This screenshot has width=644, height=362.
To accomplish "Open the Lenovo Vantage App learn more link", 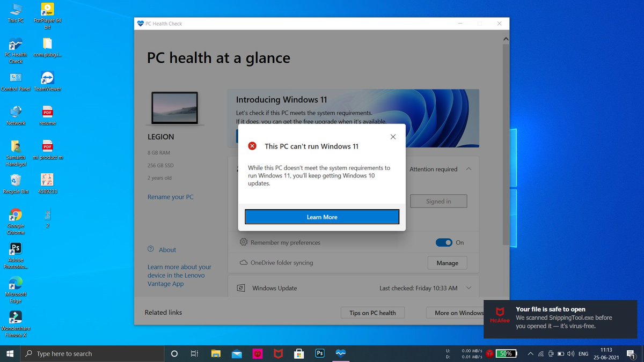I will [179, 275].
